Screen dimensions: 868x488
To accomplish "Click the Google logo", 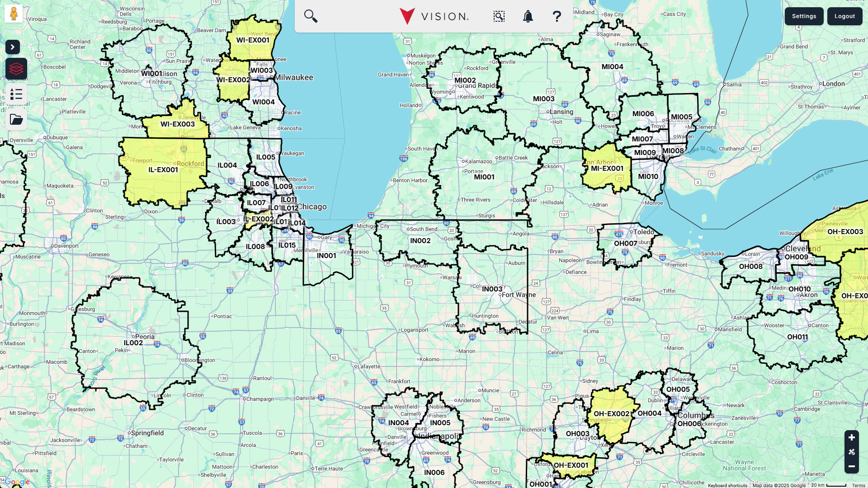I will click(x=17, y=482).
